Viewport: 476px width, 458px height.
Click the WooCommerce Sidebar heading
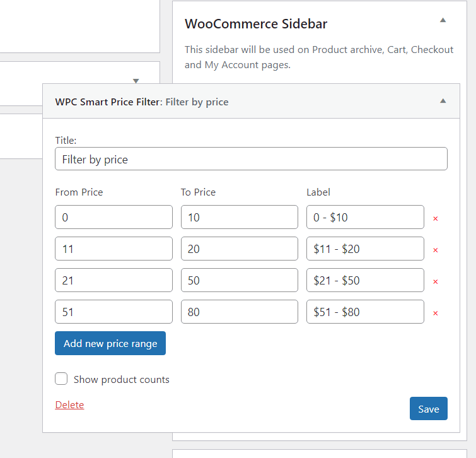pyautogui.click(x=256, y=24)
